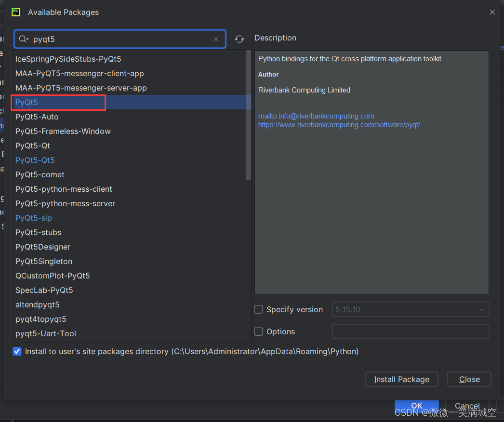Open mailto info@riverbankcomputing.com link
The height and width of the screenshot is (422, 504).
tap(316, 116)
